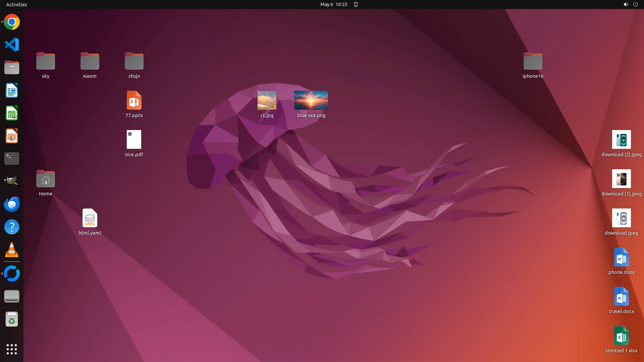Open the Trash in the dock

click(x=12, y=319)
